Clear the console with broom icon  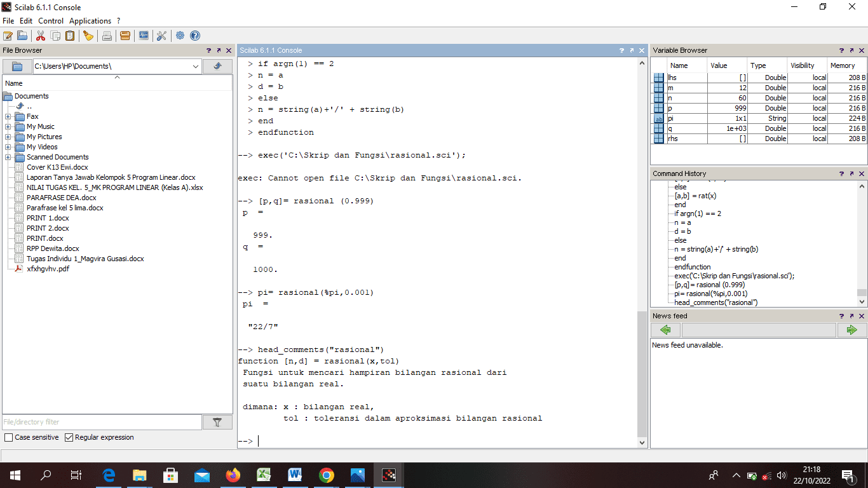tap(88, 36)
